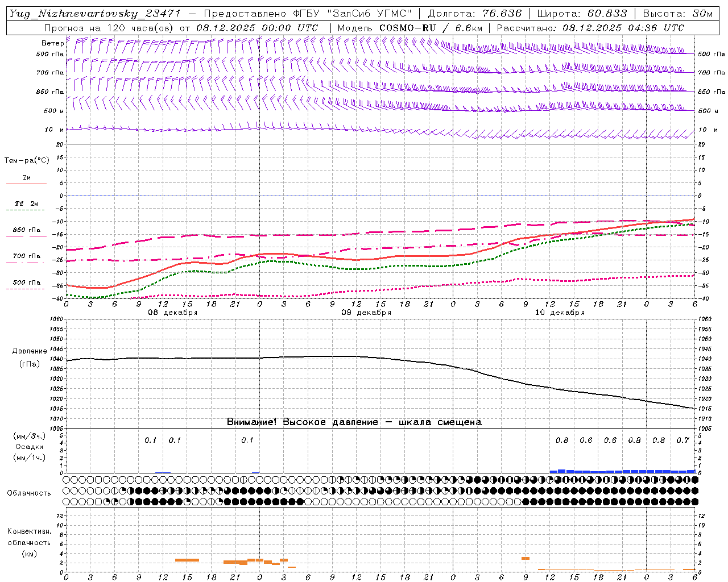
Task: Click the "Ветер" wind panel label
Action: coord(52,43)
